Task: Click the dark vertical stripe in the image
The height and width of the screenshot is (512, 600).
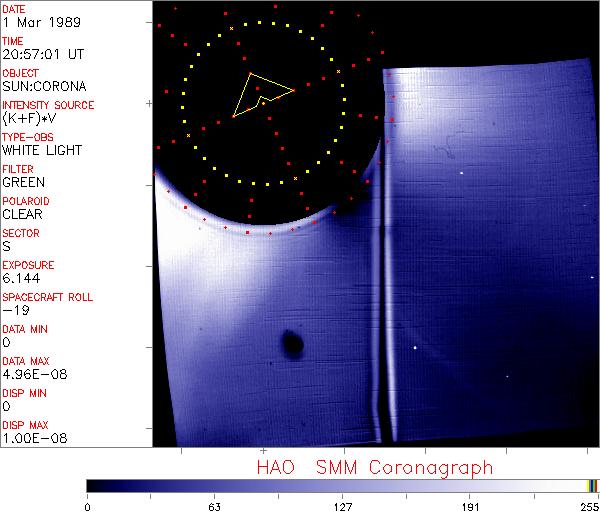Action: tap(379, 300)
